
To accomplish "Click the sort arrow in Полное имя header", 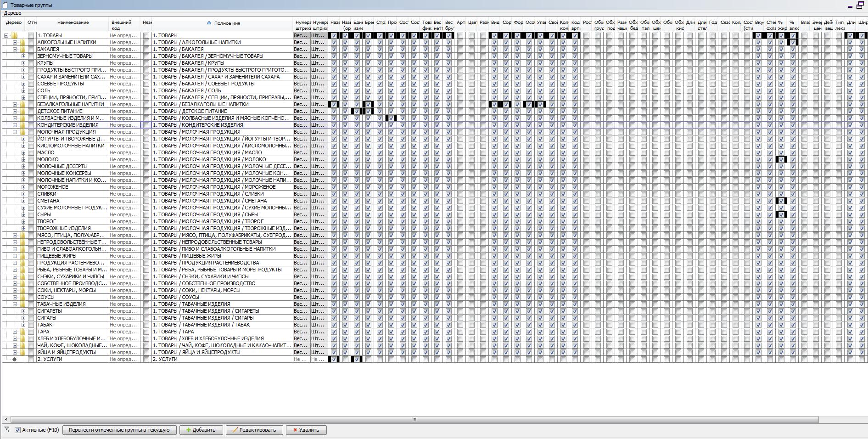I will pyautogui.click(x=209, y=23).
